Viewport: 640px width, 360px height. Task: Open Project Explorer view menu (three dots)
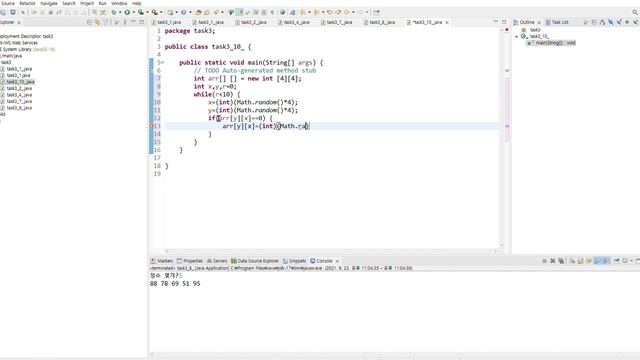pyautogui.click(x=125, y=22)
